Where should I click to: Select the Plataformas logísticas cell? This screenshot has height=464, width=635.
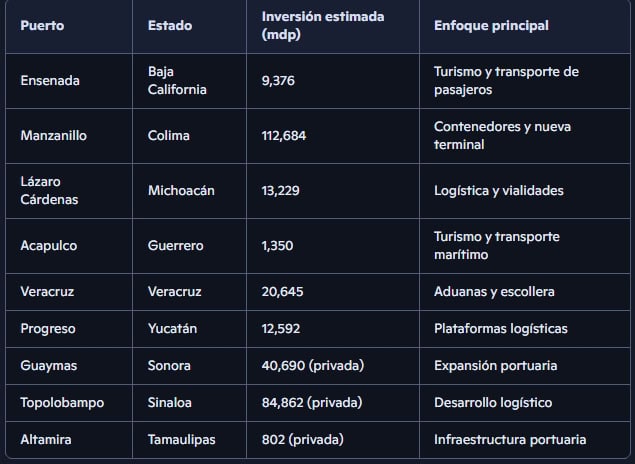tap(500, 328)
